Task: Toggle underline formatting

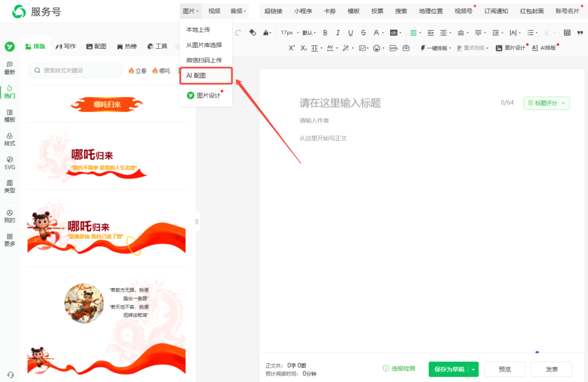Action: (351, 33)
